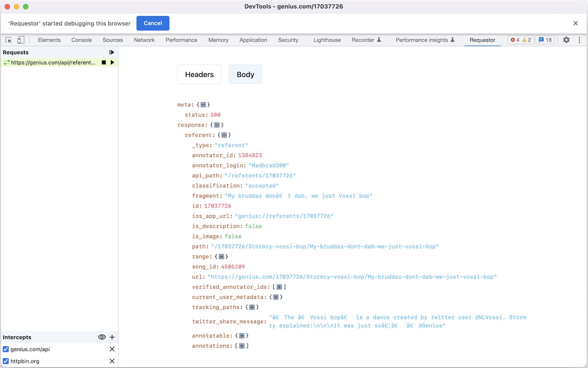Click the path value string

click(325, 247)
